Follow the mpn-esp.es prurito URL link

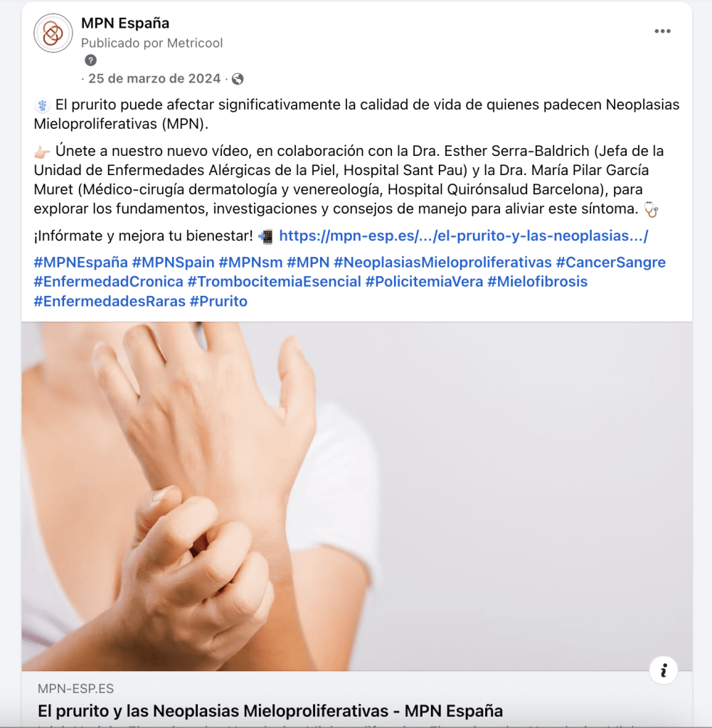(463, 236)
